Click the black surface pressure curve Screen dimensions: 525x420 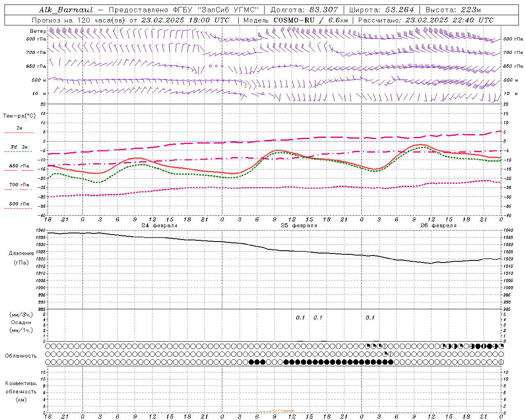[275, 249]
